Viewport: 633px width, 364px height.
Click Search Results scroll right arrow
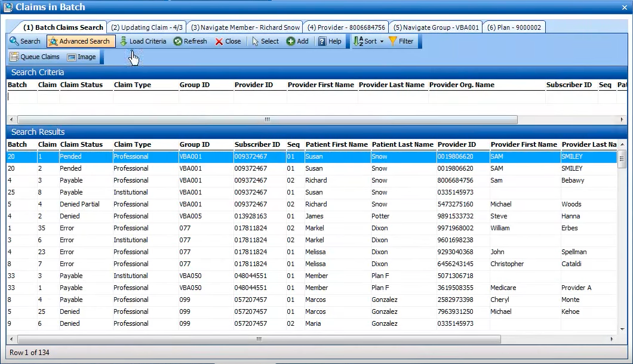(x=612, y=340)
